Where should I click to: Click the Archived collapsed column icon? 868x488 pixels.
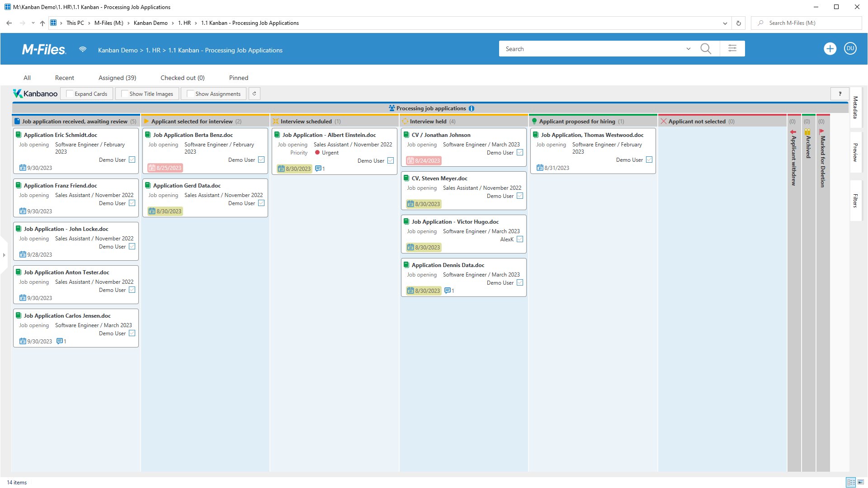807,132
